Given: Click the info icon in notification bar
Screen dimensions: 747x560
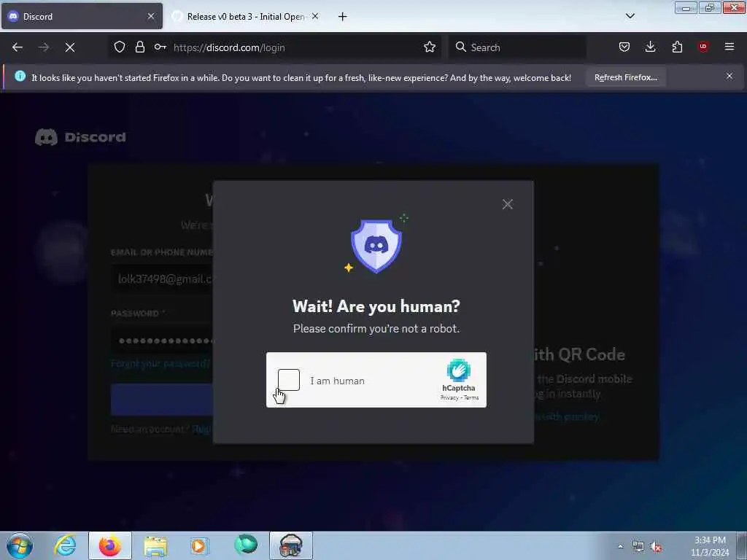Looking at the screenshot, I should tap(20, 76).
